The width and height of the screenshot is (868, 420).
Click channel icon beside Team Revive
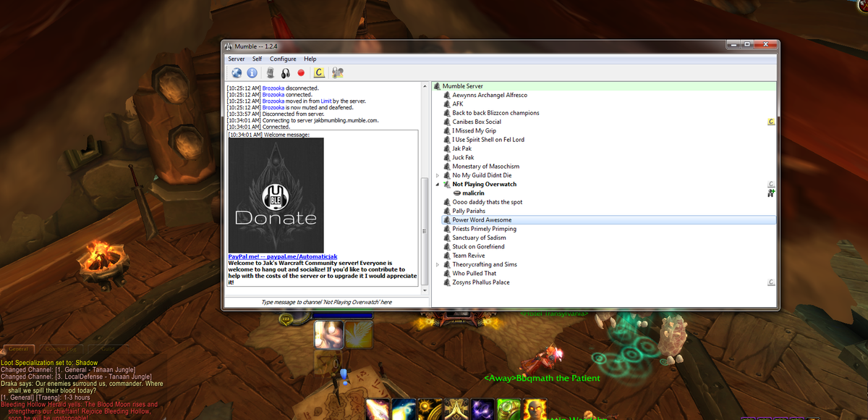(446, 256)
